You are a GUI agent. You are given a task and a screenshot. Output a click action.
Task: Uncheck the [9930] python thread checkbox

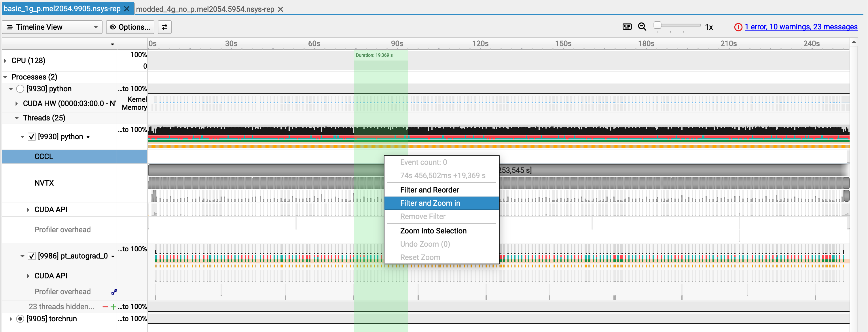click(x=32, y=137)
